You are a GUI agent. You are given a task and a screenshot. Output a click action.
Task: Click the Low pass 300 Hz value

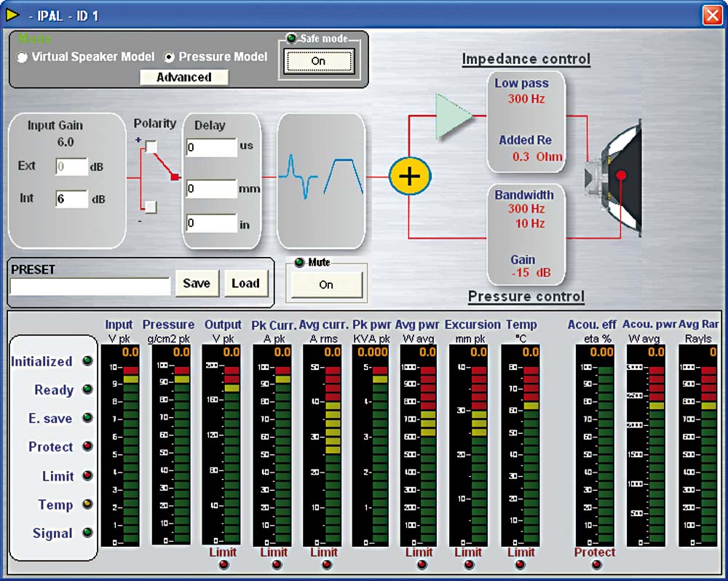(x=526, y=99)
